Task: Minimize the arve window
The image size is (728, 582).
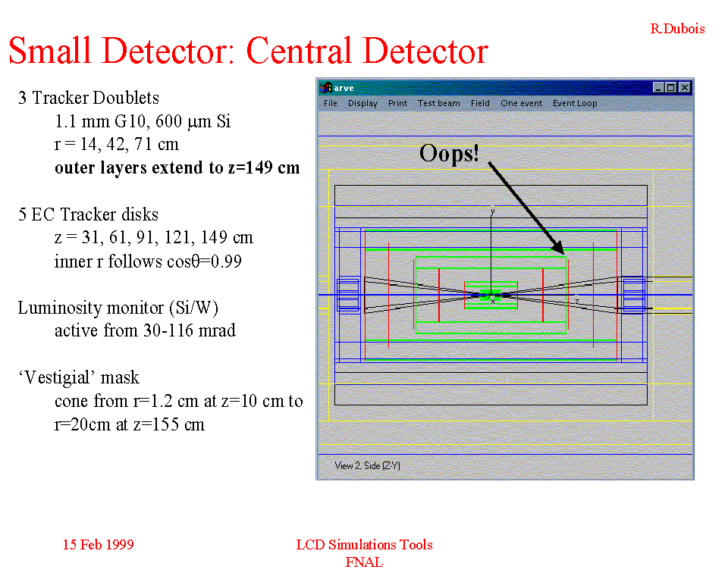Action: click(x=658, y=88)
